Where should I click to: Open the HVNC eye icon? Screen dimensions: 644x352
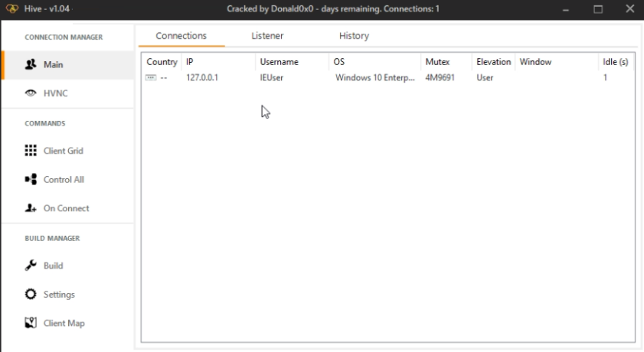[x=31, y=93]
